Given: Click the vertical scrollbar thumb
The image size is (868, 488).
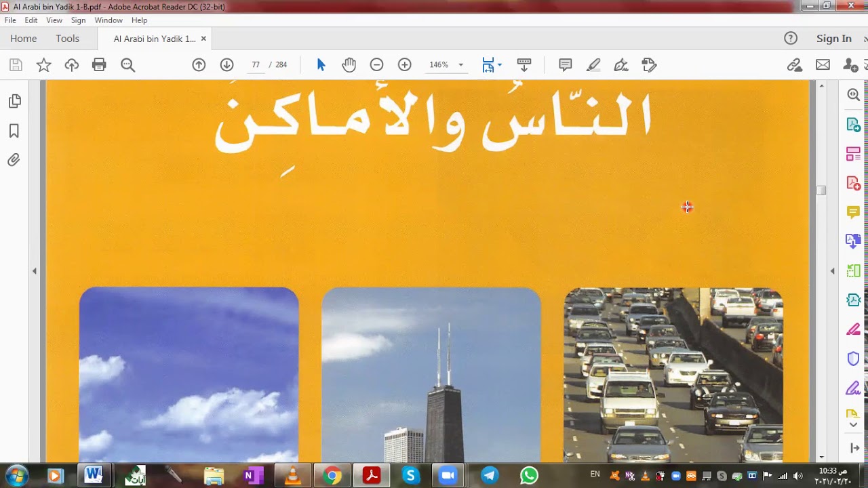Looking at the screenshot, I should pos(821,190).
